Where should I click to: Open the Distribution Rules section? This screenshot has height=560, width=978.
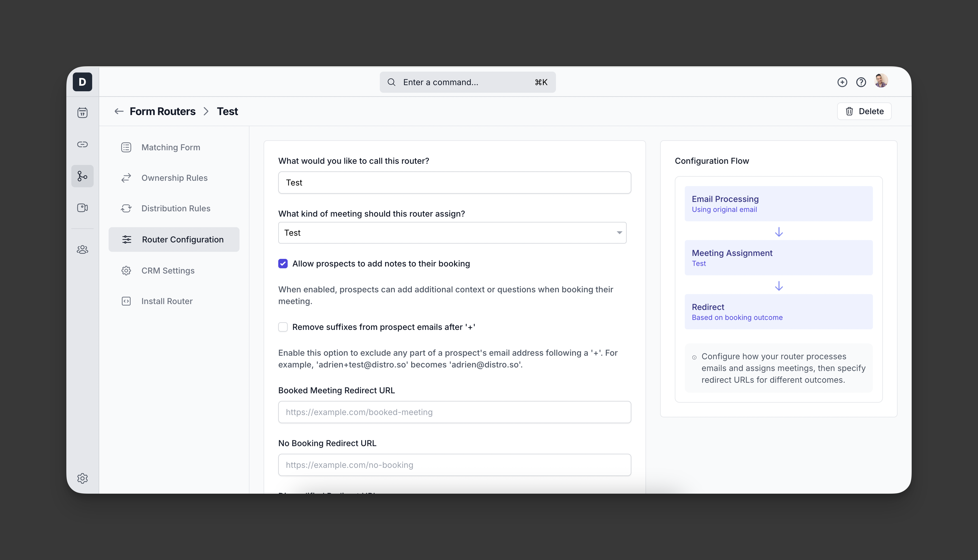(x=175, y=208)
